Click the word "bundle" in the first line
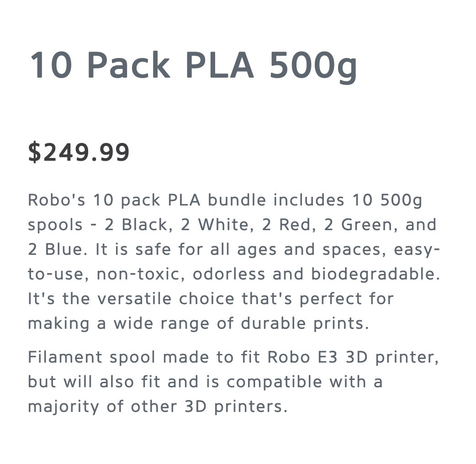Screen dimensions: 476x464 pyautogui.click(x=237, y=200)
